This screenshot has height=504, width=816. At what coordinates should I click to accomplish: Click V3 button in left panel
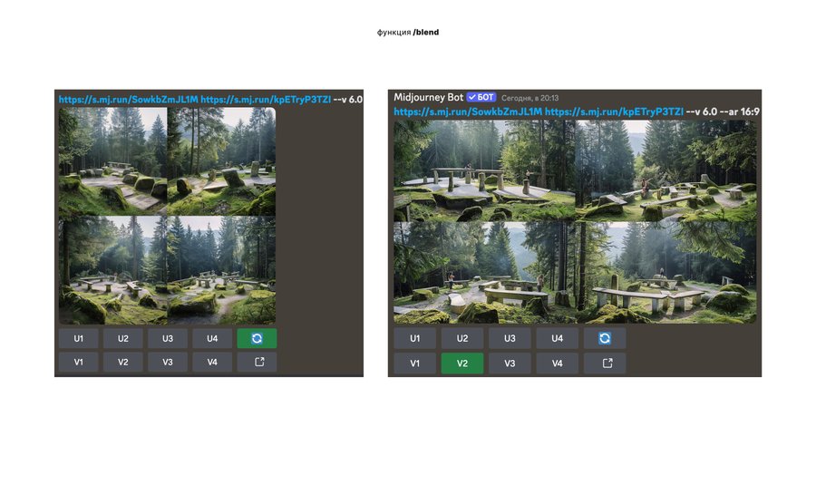click(x=168, y=362)
